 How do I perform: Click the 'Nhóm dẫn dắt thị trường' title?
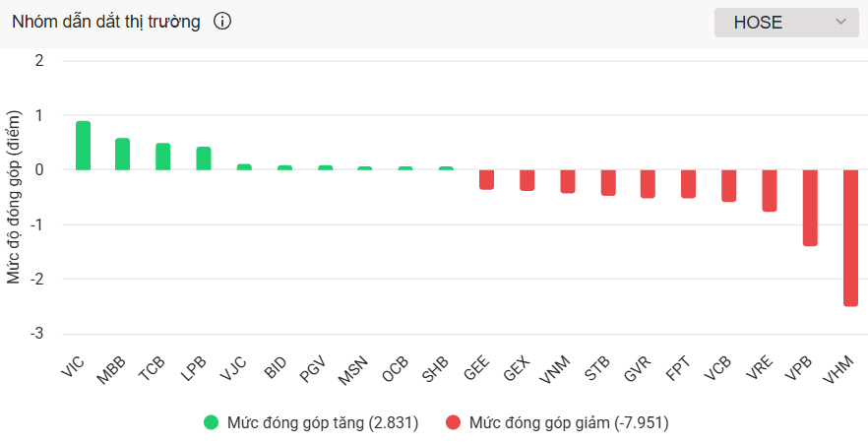tap(106, 22)
